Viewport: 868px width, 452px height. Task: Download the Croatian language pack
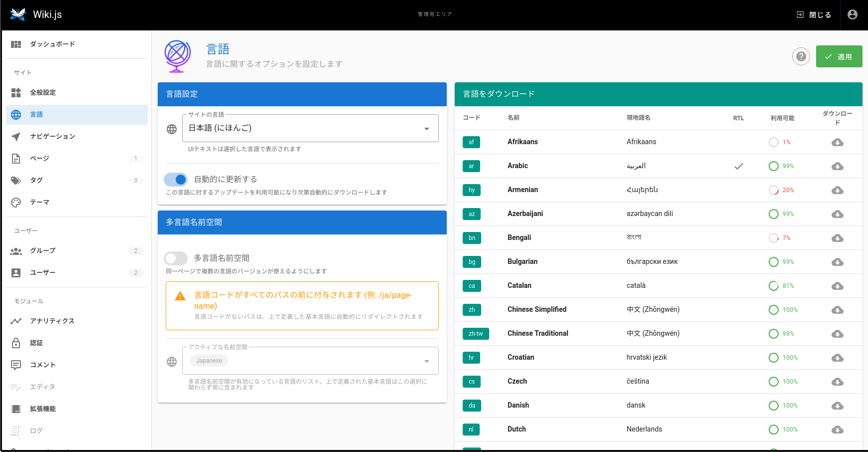[x=837, y=358]
